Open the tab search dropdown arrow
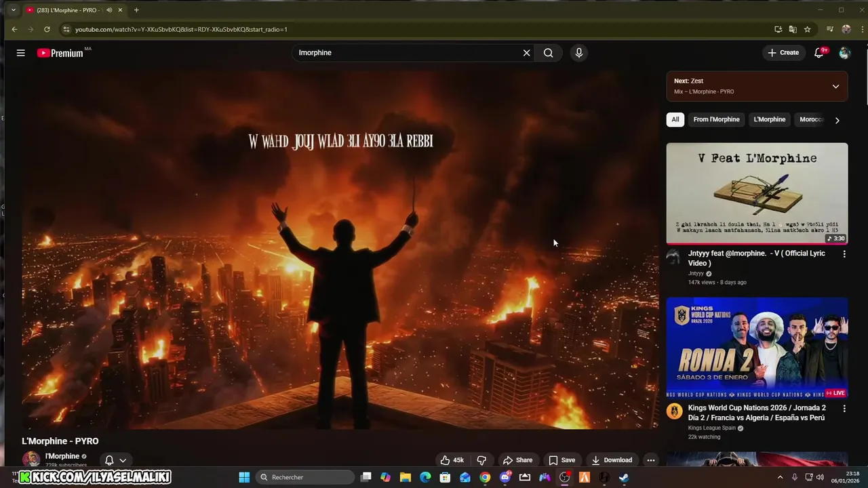 click(x=13, y=10)
